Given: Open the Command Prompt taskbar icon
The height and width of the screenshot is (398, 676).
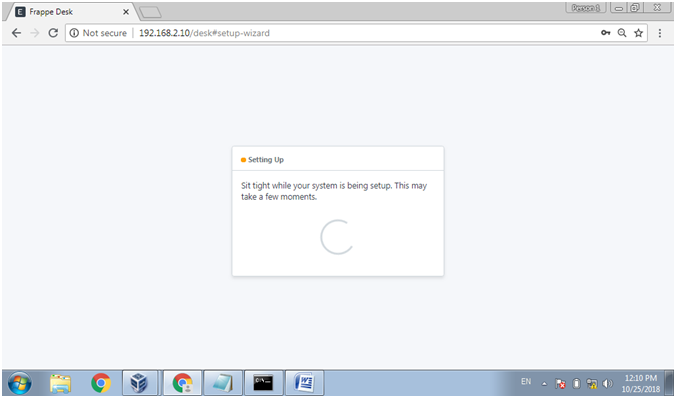Looking at the screenshot, I should pyautogui.click(x=263, y=383).
